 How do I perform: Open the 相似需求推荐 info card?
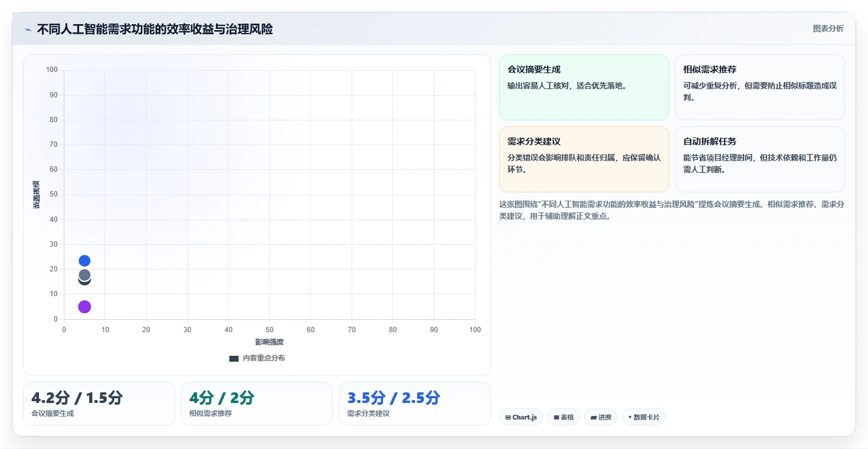point(759,87)
